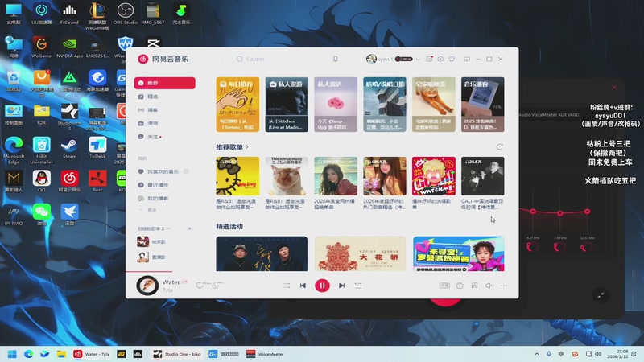Open the Hello Kitty R&B playlist cover
This screenshot has height=362, width=644.
237,176
